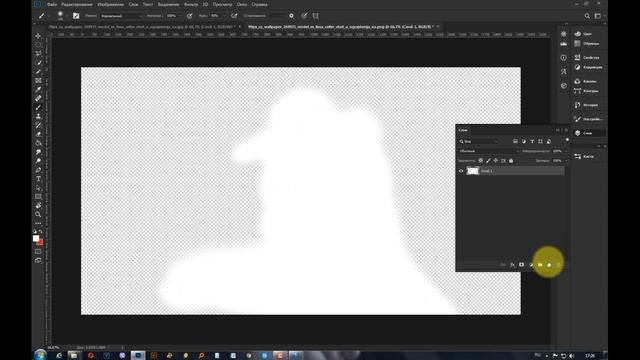Image resolution: width=640 pixels, height=360 pixels.
Task: Open layer opacity dropdown arrow
Action: click(x=565, y=151)
